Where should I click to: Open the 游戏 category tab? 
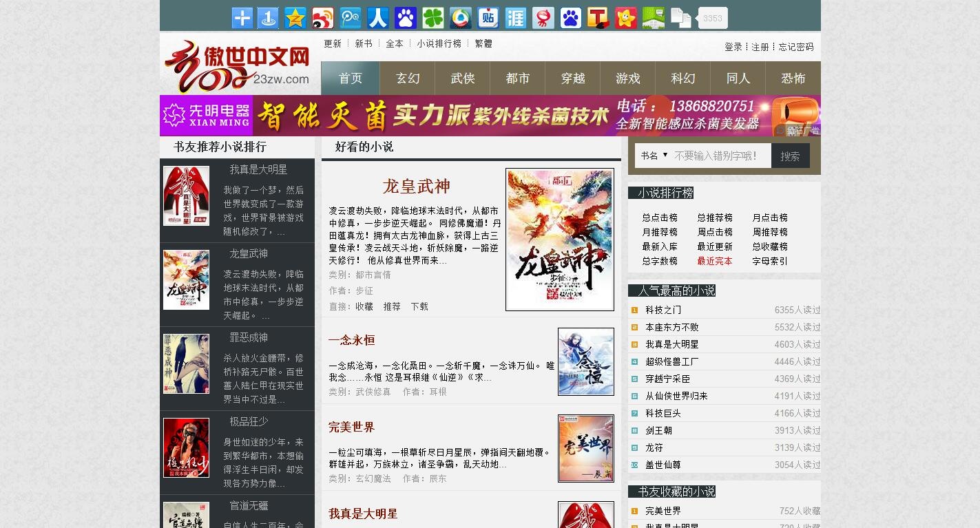point(628,78)
